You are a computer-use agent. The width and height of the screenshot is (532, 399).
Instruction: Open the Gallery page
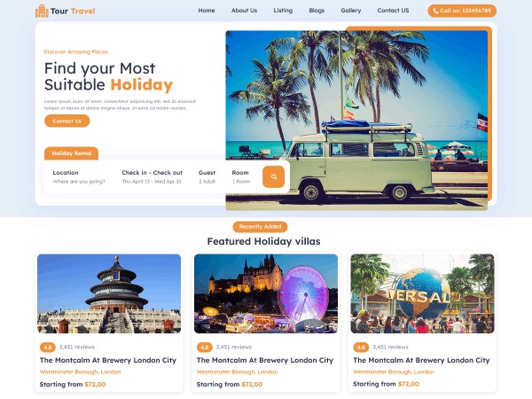(351, 11)
